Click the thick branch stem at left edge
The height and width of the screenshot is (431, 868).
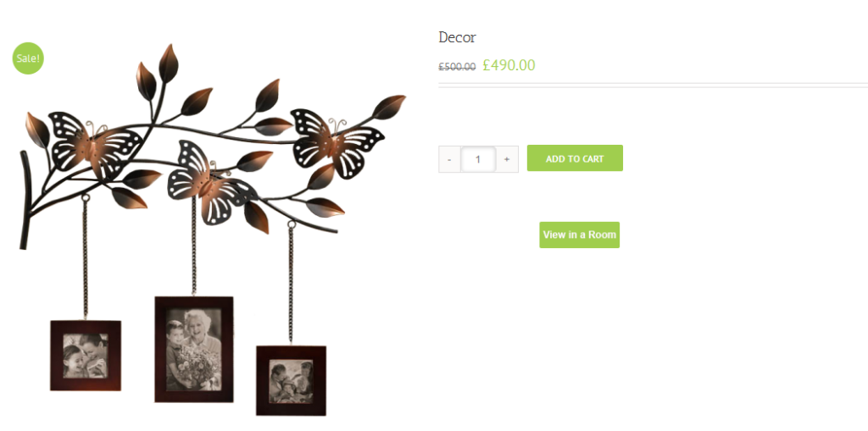[25, 201]
